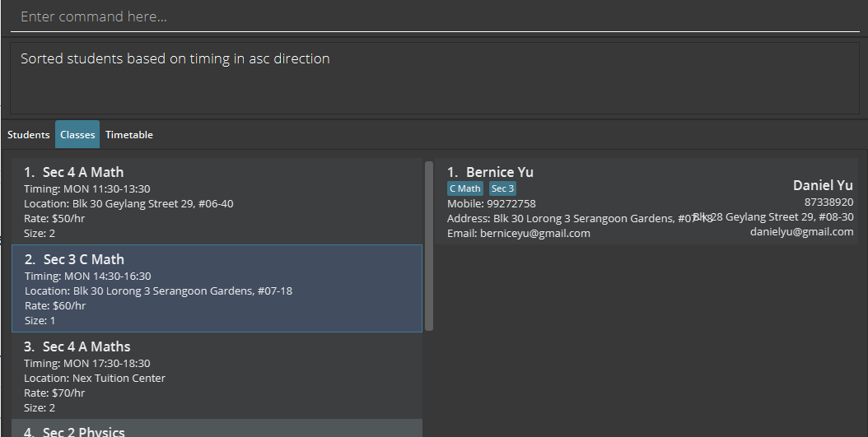The height and width of the screenshot is (437, 868).
Task: Select the Sec 2 Physics class
Action: [x=217, y=428]
